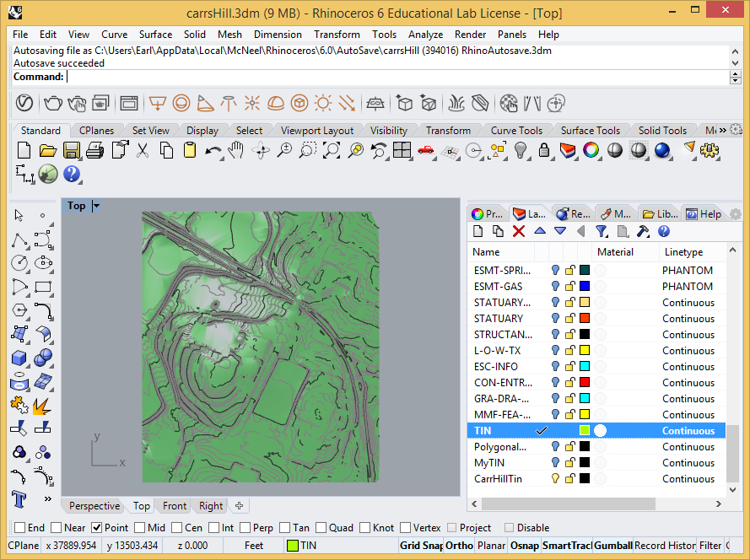Image resolution: width=750 pixels, height=560 pixels.
Task: Select the Text tool
Action: pos(19,500)
